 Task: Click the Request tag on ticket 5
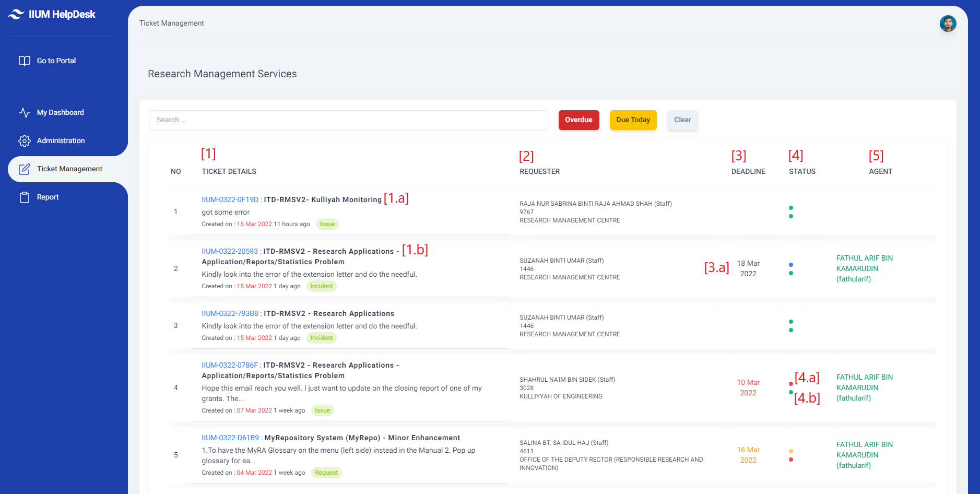pyautogui.click(x=326, y=473)
